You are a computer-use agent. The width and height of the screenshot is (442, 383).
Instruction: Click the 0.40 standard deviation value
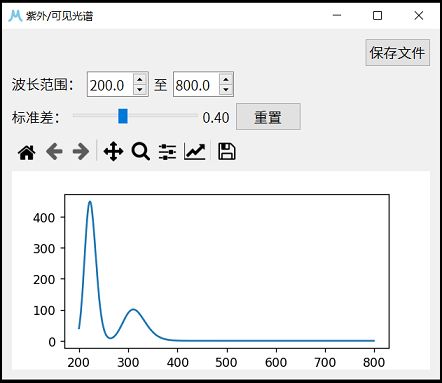point(216,118)
